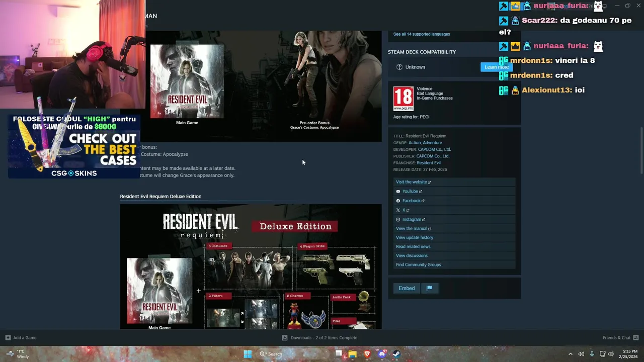The width and height of the screenshot is (644, 362).
Task: Click Visit the website link
Action: point(413,182)
